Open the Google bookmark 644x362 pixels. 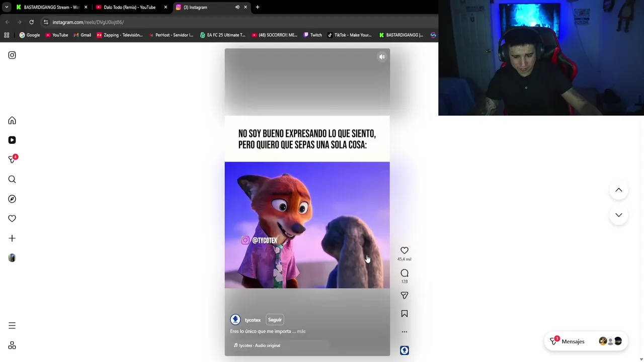pyautogui.click(x=30, y=35)
